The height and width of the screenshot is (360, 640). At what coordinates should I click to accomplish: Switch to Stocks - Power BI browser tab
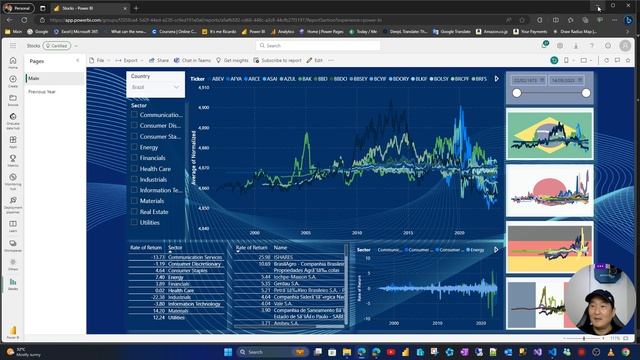[90, 8]
